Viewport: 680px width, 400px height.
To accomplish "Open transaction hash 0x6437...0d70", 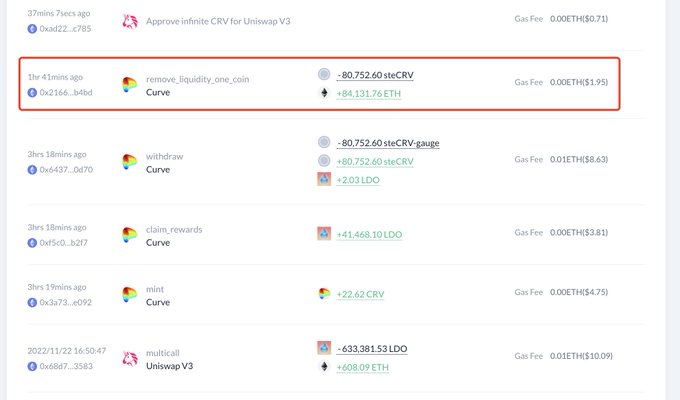I will click(66, 170).
